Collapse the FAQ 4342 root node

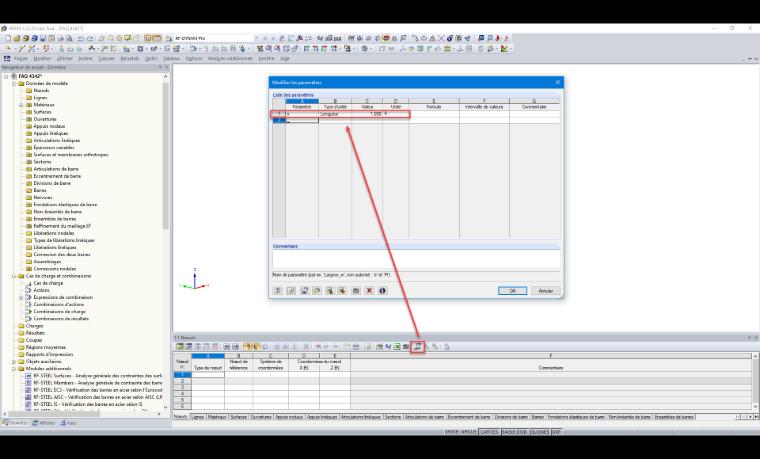(x=6, y=77)
